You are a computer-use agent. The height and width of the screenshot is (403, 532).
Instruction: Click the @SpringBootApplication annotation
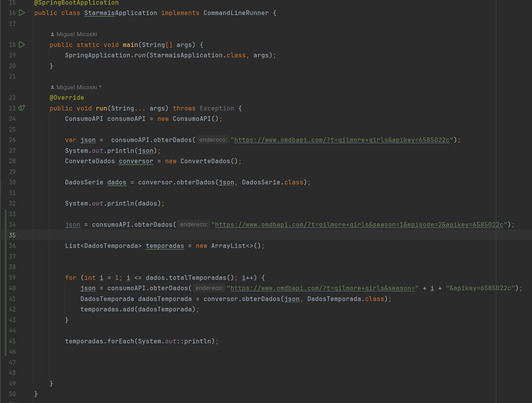pos(77,3)
